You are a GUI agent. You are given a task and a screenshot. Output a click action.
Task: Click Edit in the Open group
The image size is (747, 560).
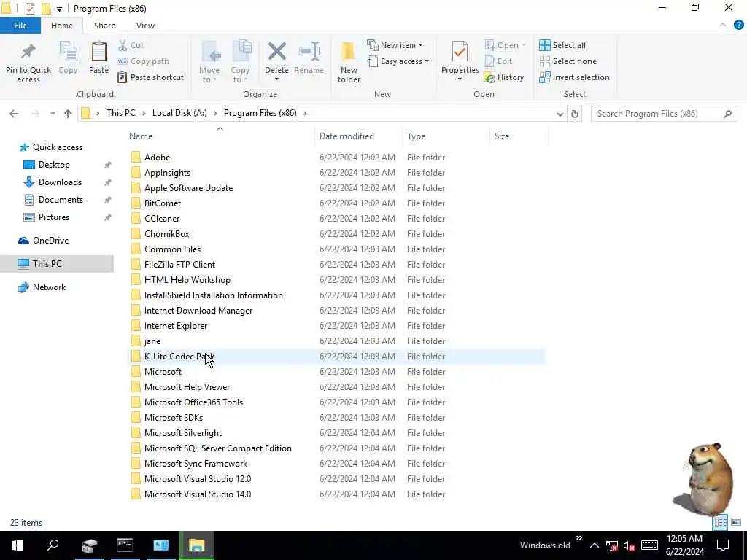tap(498, 61)
